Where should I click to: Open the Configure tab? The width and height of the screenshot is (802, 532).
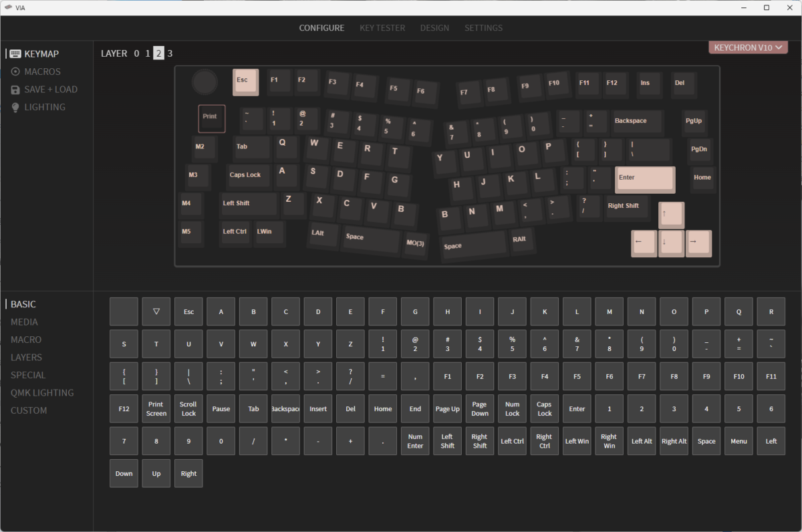(x=321, y=28)
